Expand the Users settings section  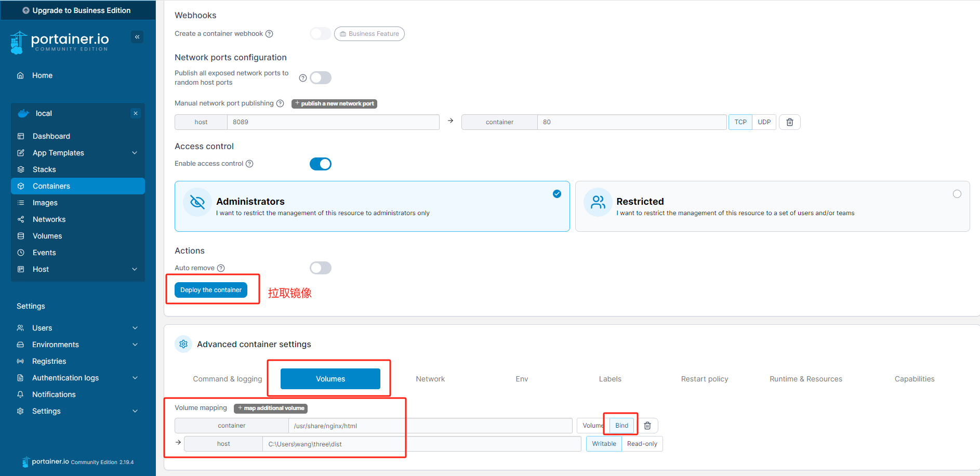click(x=78, y=328)
